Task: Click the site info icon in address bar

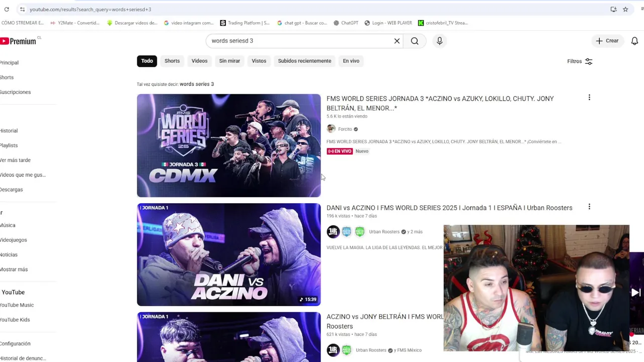Action: [x=22, y=10]
